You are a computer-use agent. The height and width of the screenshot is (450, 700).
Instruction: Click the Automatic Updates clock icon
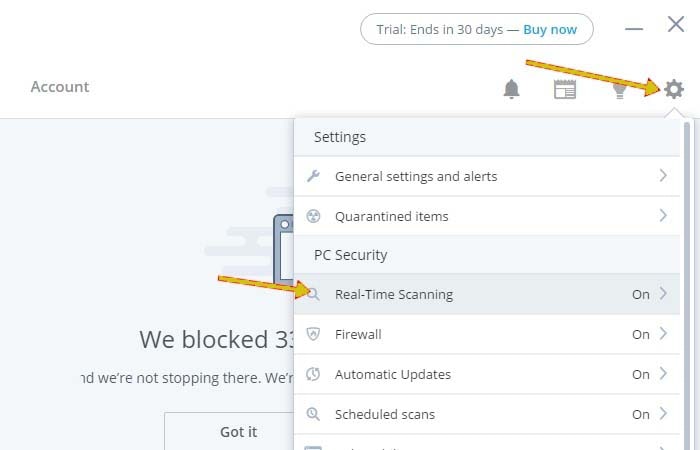click(313, 374)
